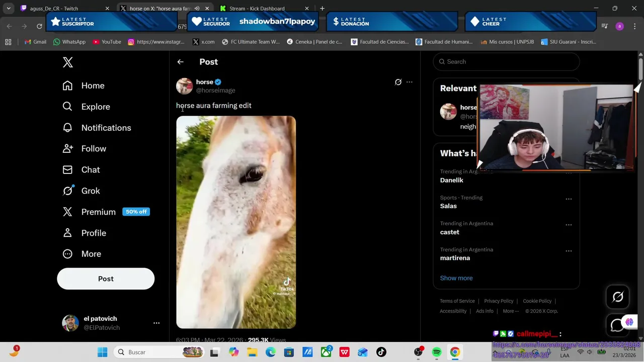Click the X logo in the sidebar

coord(68,62)
